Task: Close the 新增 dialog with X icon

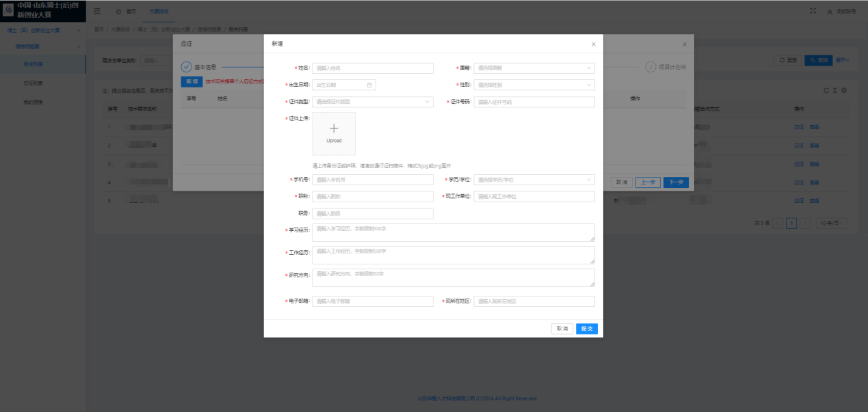Action: click(593, 44)
